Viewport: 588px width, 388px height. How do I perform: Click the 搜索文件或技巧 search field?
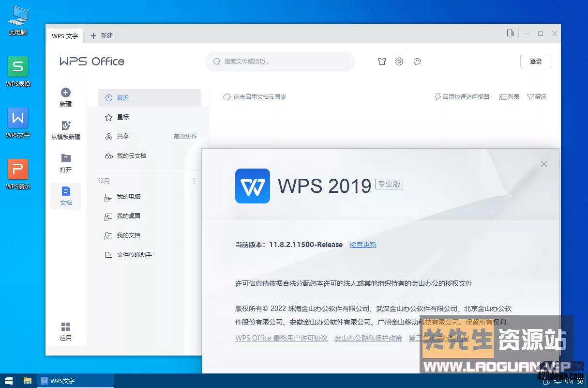pyautogui.click(x=280, y=62)
